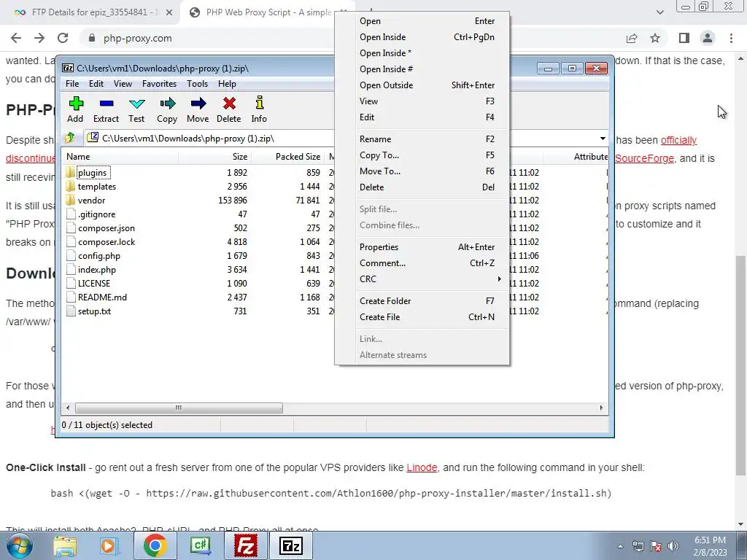Select the templates folder icon
The image size is (747, 560).
[71, 186]
